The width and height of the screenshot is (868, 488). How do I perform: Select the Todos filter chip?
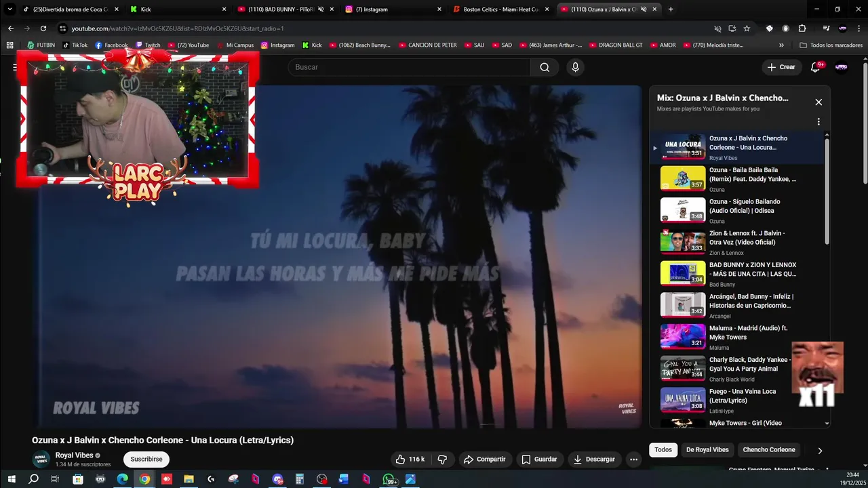(663, 449)
